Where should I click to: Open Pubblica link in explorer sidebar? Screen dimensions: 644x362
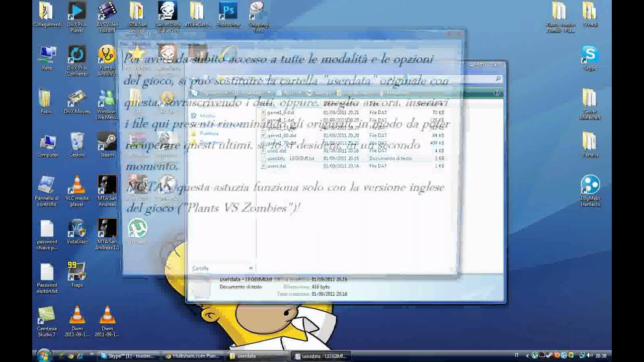[209, 133]
